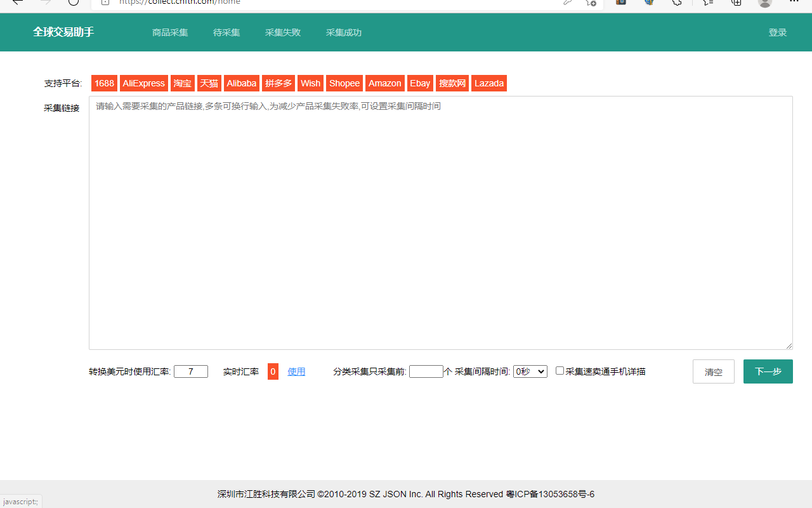Click the 清空 clear button
This screenshot has width=812, height=508.
coord(714,371)
